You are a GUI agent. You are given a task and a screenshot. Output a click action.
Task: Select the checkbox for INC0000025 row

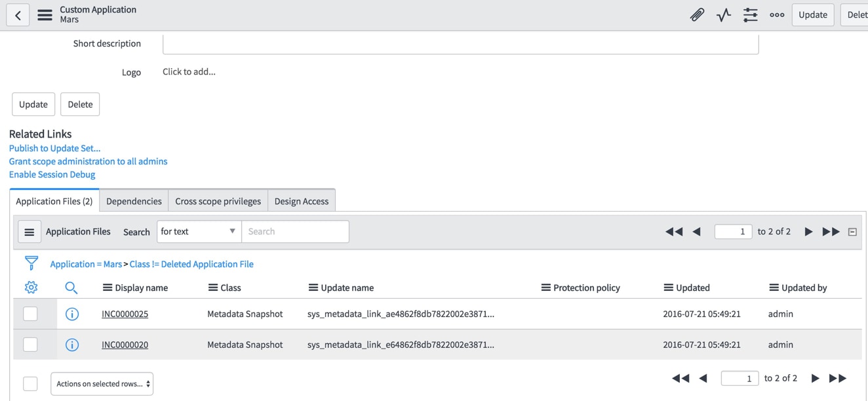pos(30,314)
